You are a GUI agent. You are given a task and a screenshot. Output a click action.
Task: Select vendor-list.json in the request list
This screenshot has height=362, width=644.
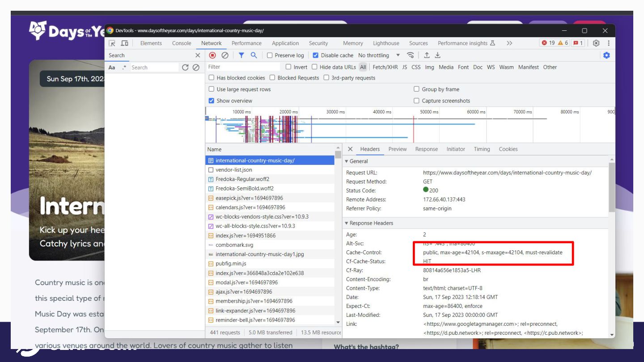233,170
